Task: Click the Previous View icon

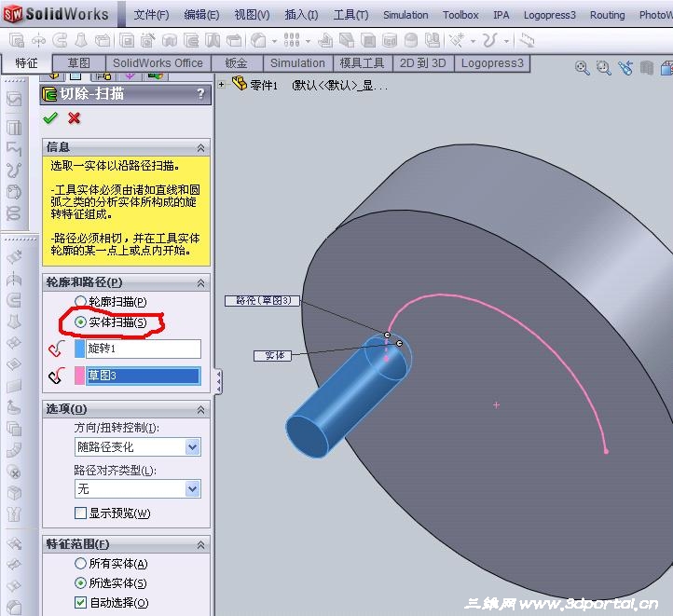Action: point(625,68)
